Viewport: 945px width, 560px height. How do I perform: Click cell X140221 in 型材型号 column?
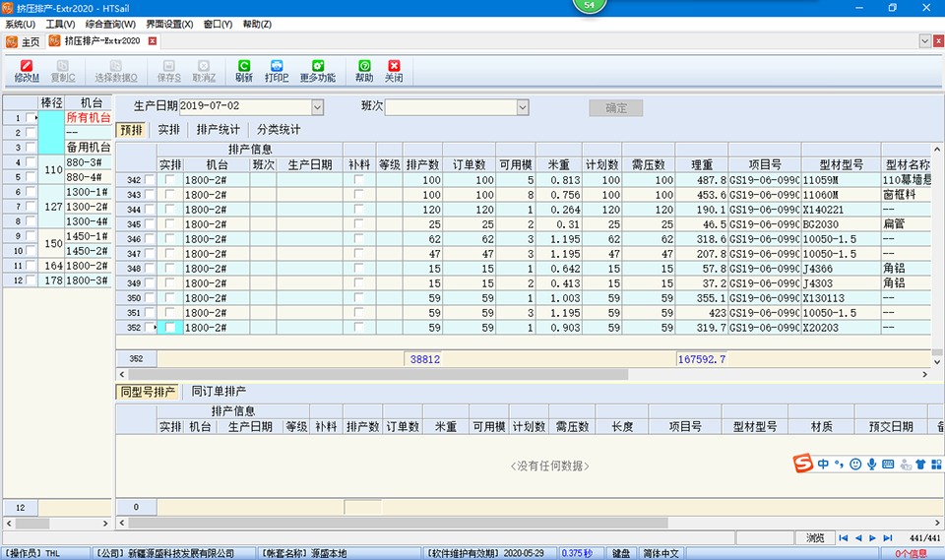[841, 210]
